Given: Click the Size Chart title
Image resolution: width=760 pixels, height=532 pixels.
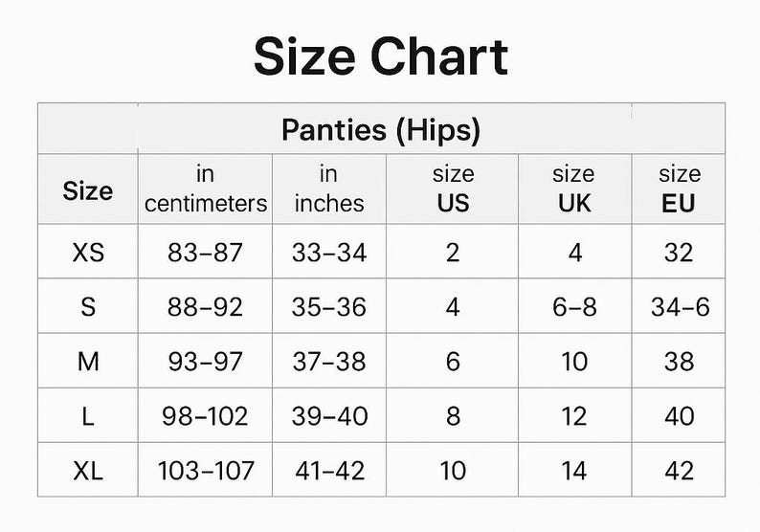Looking at the screenshot, I should (381, 56).
